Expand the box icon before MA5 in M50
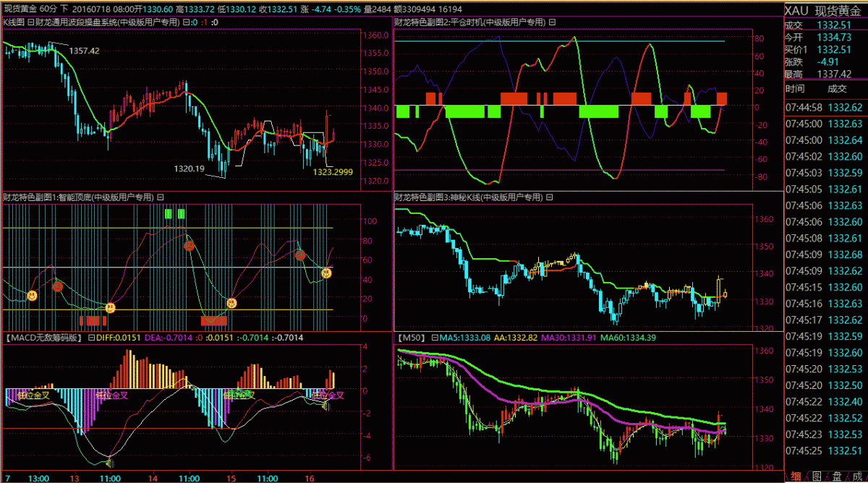 (434, 338)
